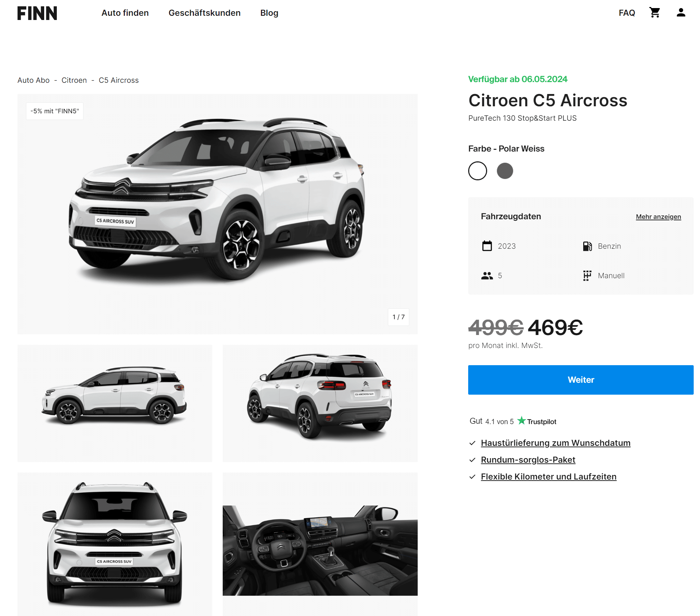Click the gearshift icon beside Manuell

[x=587, y=276]
